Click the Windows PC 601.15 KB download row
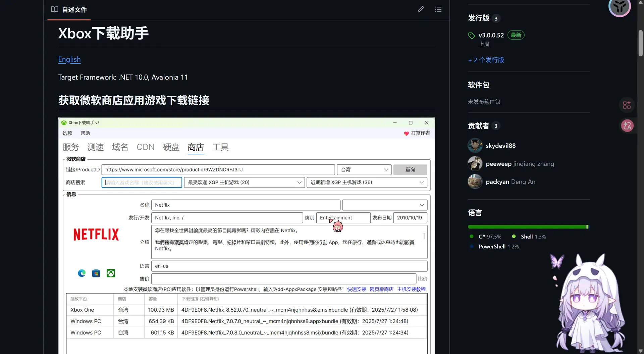Screen dimensions: 644x354 (x=247, y=333)
